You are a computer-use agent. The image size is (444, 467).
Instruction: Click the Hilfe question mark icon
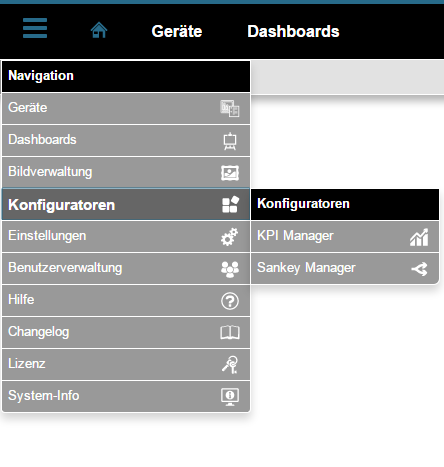click(230, 301)
